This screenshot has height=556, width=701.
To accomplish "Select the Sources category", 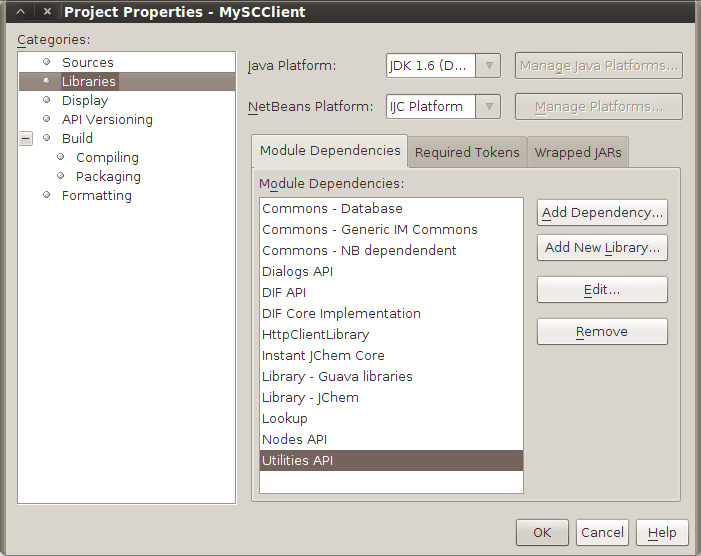I will tap(88, 62).
